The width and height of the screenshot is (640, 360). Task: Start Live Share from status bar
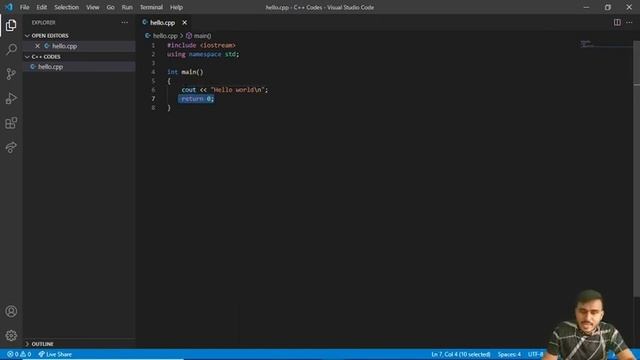tap(55, 354)
